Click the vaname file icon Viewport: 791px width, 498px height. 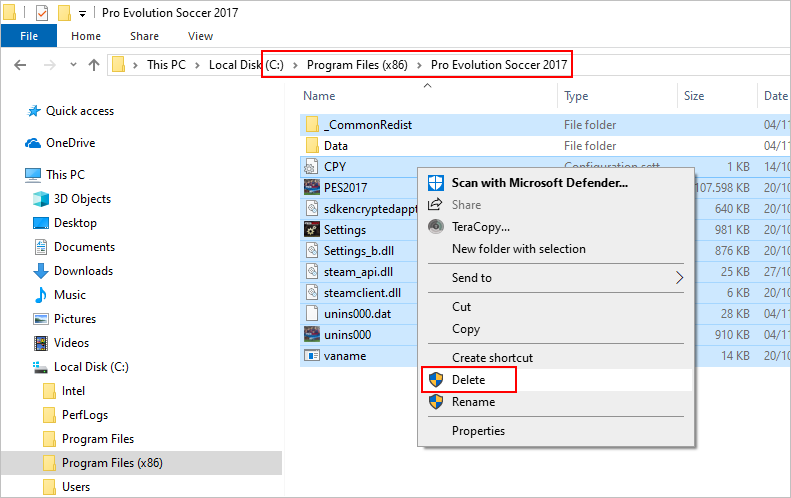click(312, 356)
